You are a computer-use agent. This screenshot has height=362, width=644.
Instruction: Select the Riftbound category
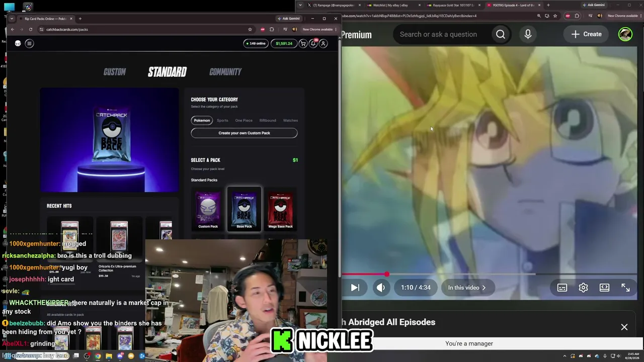[268, 121]
